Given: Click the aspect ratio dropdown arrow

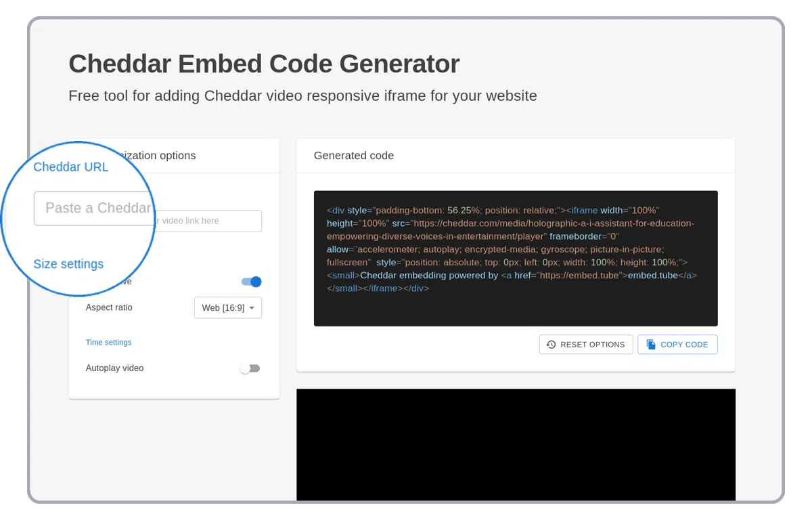Looking at the screenshot, I should [252, 308].
